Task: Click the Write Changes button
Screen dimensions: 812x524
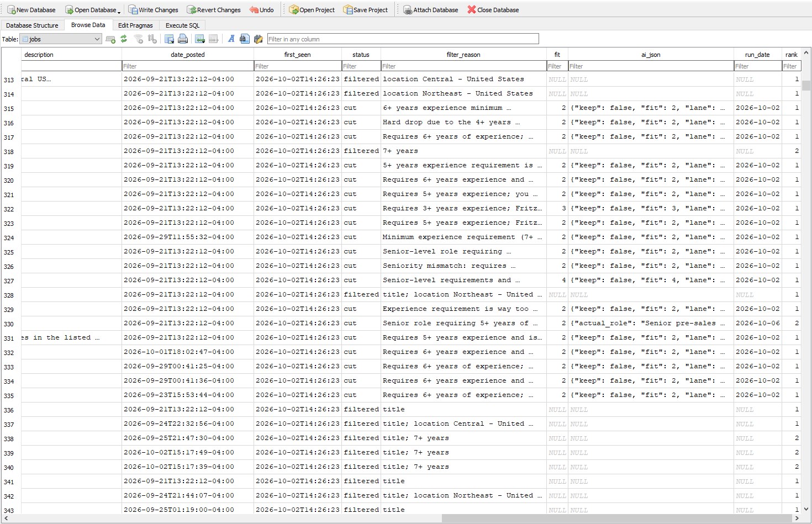Action: click(x=153, y=10)
